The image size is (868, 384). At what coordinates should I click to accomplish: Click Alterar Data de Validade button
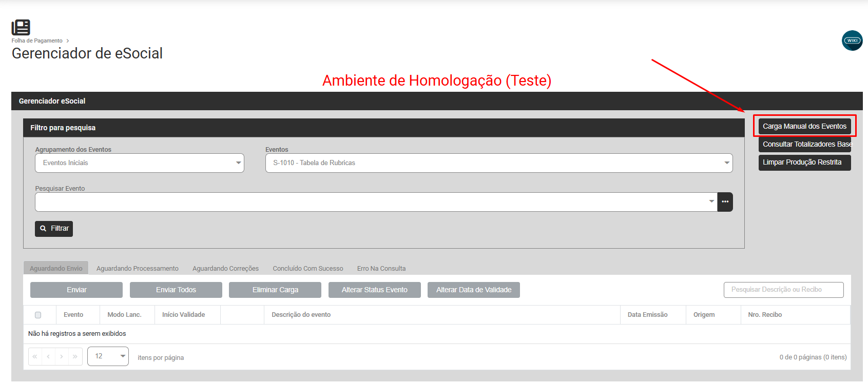[x=474, y=290]
